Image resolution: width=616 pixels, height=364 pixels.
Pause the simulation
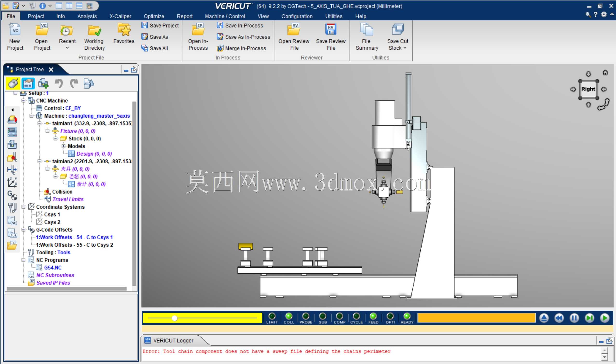[x=574, y=318]
